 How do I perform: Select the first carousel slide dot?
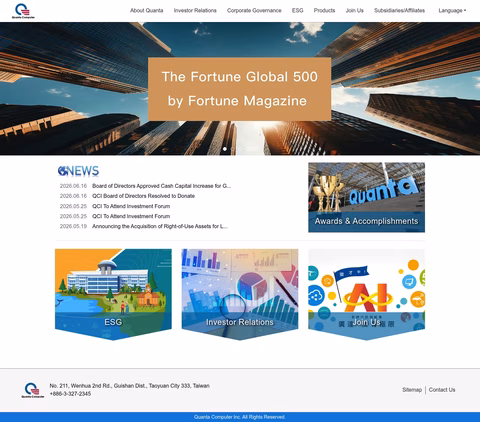click(225, 149)
